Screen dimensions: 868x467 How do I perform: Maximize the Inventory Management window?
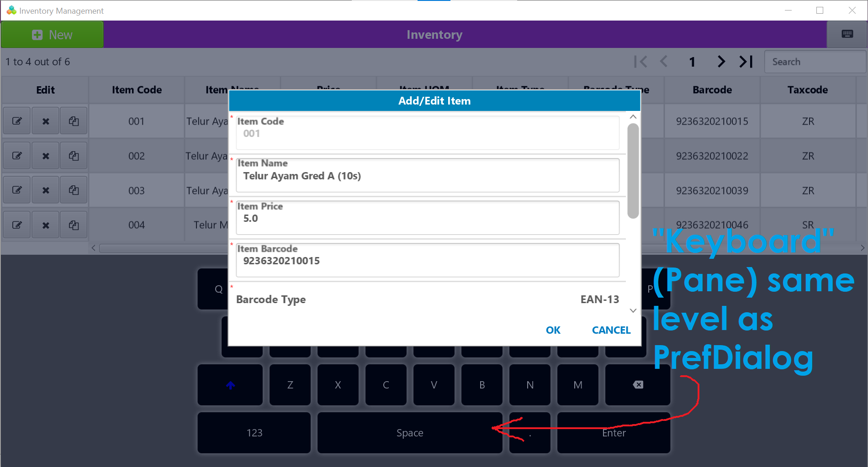point(820,10)
